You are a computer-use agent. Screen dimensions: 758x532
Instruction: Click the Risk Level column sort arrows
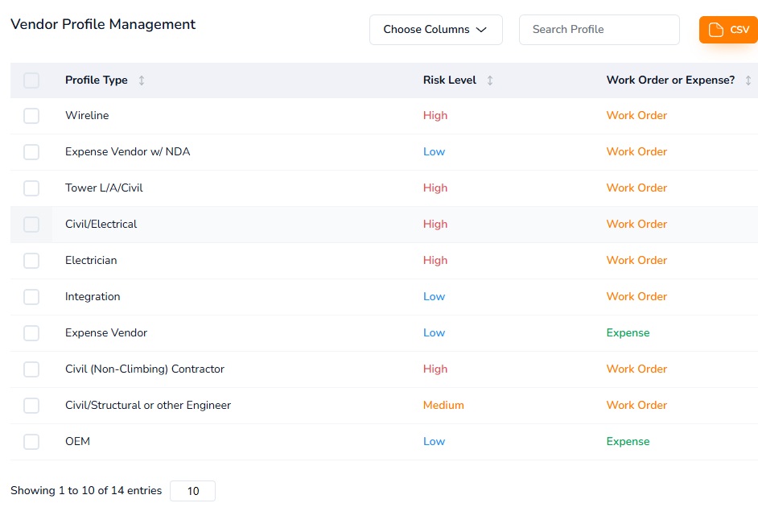click(x=490, y=80)
